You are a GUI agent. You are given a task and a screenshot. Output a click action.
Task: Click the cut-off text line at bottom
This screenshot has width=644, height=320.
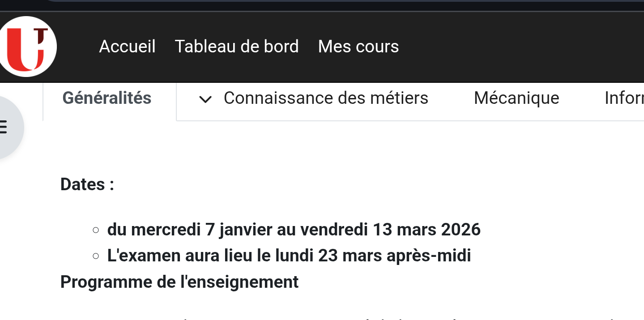[x=313, y=318]
